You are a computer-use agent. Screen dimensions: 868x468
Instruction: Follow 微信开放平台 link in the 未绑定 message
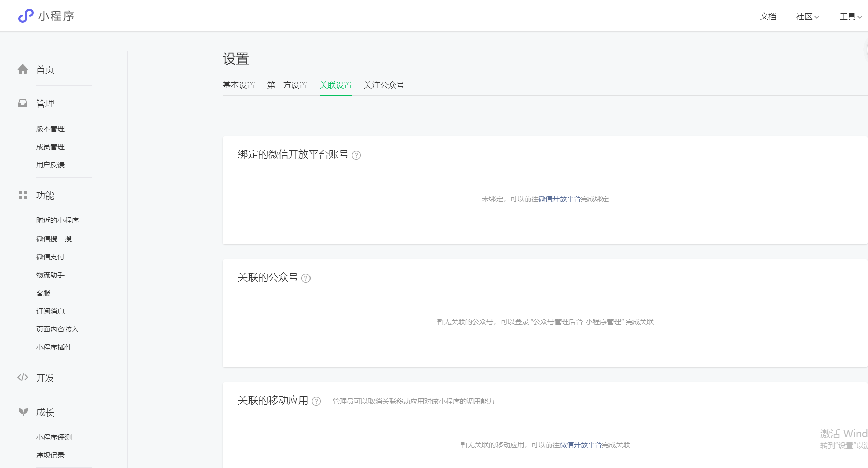[560, 199]
